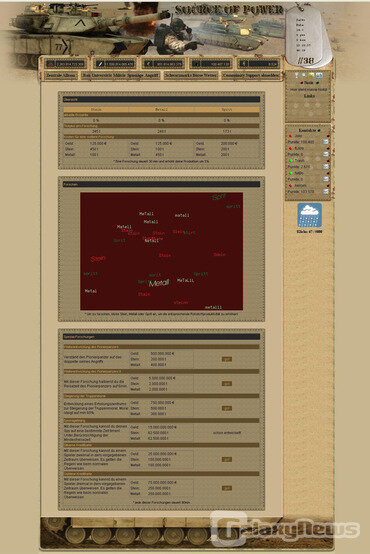
Task: Click the large green Sprit word
Action: coord(218,197)
